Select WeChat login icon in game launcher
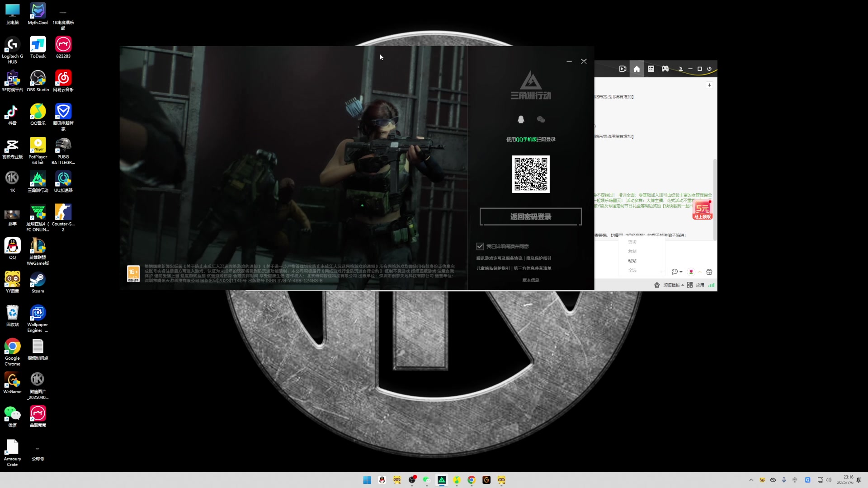The image size is (868, 488). click(541, 119)
